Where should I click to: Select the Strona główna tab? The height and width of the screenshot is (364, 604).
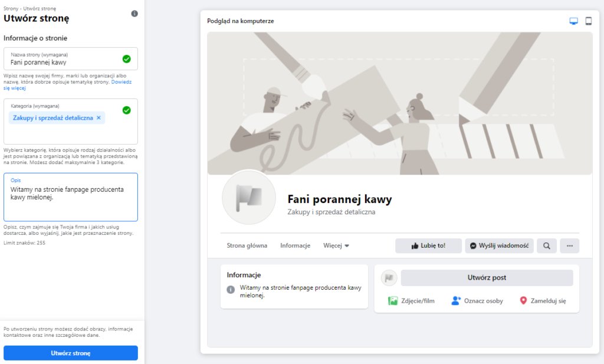[246, 245]
